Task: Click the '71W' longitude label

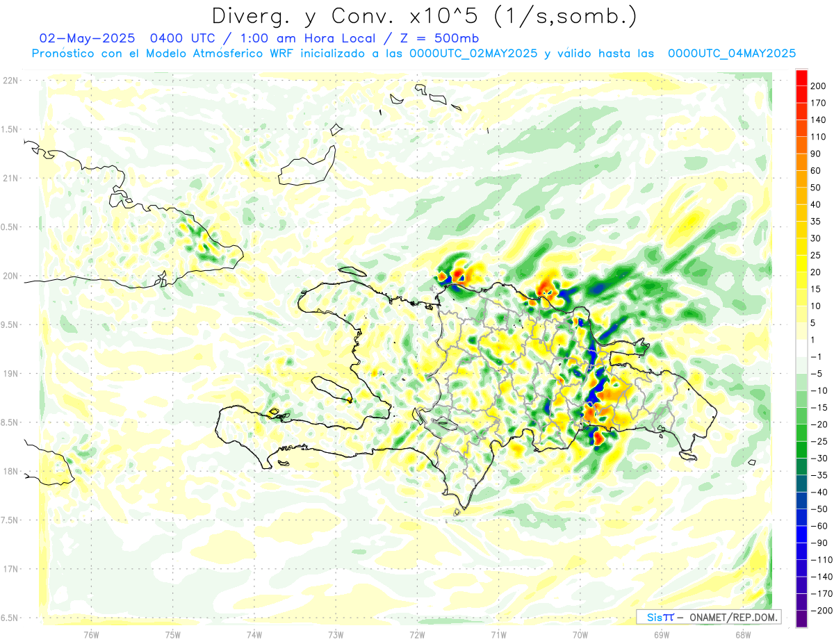Action: pyautogui.click(x=498, y=635)
